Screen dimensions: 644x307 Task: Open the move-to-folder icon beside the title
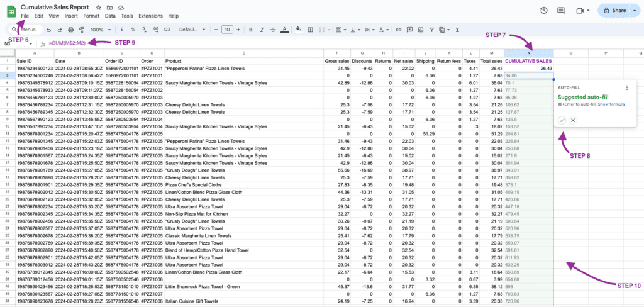pos(109,8)
